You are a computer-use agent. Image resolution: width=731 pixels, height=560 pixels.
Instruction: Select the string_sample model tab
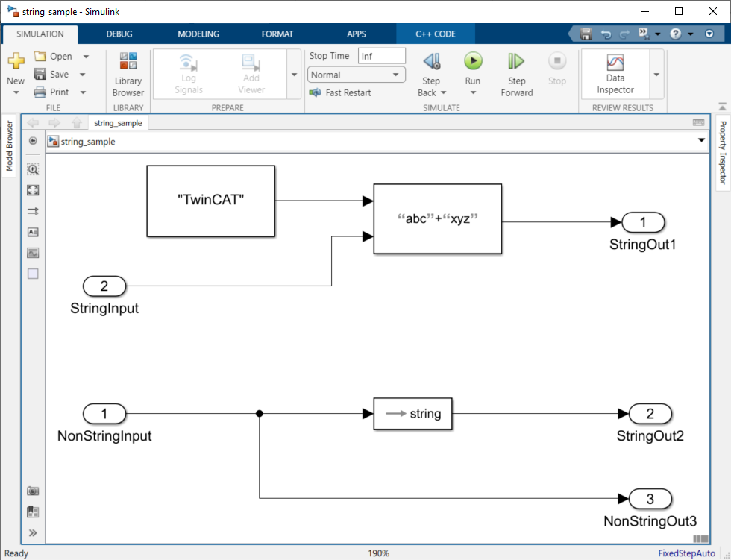(118, 123)
